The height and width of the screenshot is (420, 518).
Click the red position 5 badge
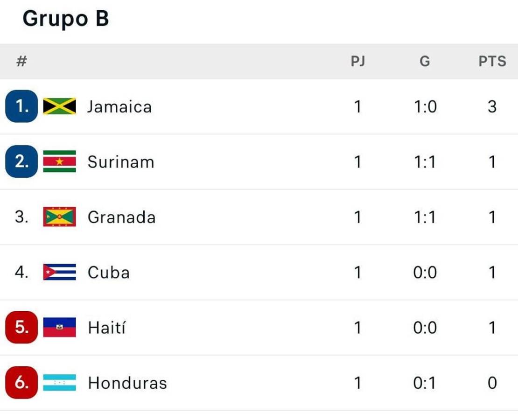pos(21,327)
